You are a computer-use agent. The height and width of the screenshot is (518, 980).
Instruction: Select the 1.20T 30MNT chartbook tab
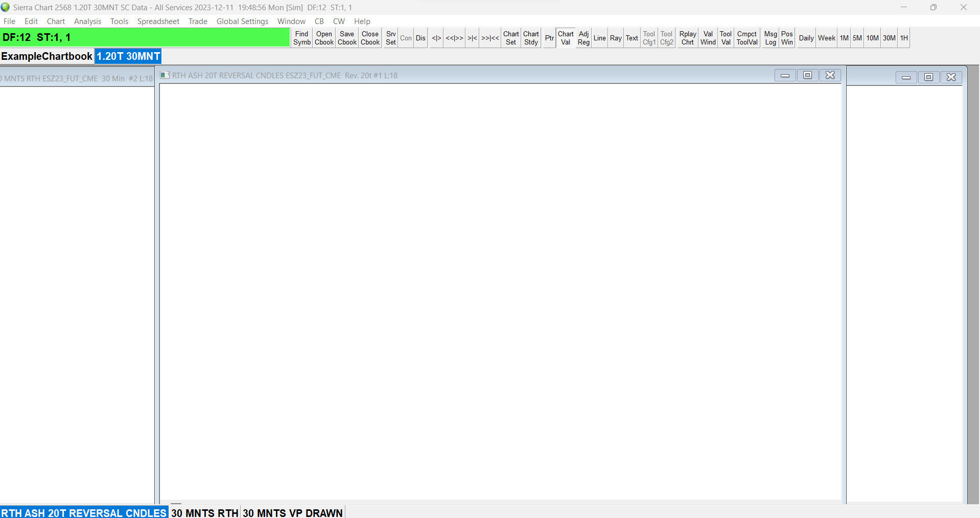128,56
